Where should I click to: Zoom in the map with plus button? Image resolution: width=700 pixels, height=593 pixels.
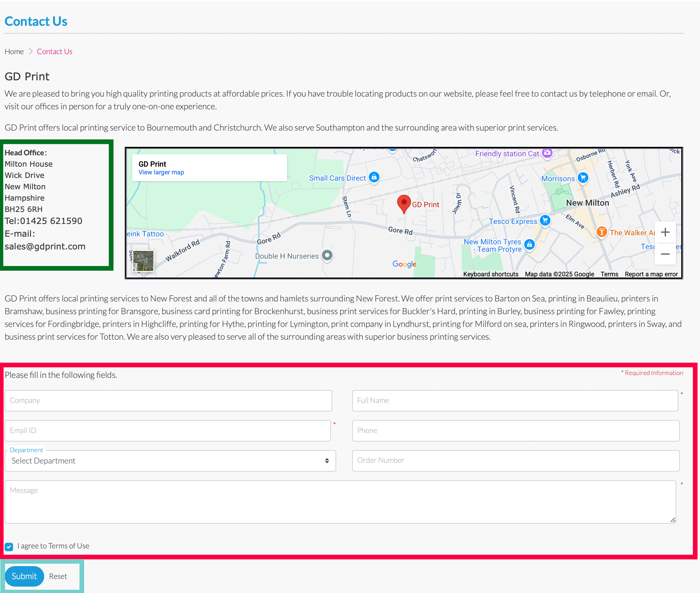coord(665,232)
